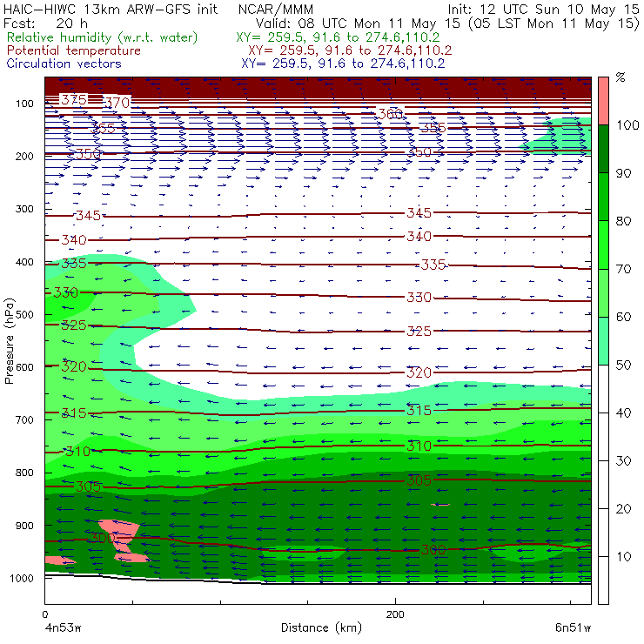Image resolution: width=644 pixels, height=644 pixels.
Task: Click the 'Init: 12 UTC Sun 10 May 15' text
Action: click(x=543, y=9)
